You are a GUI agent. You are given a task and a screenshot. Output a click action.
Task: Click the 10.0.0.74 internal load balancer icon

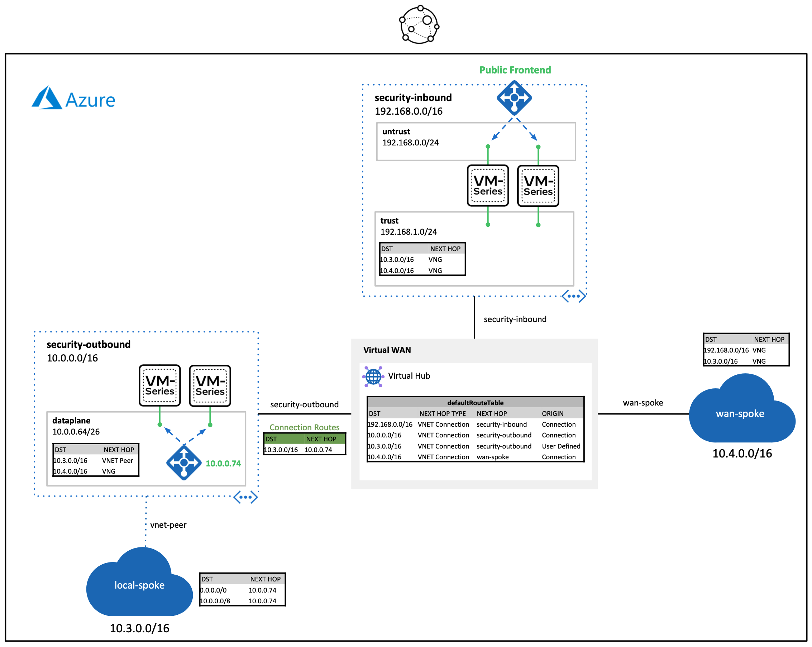click(184, 463)
